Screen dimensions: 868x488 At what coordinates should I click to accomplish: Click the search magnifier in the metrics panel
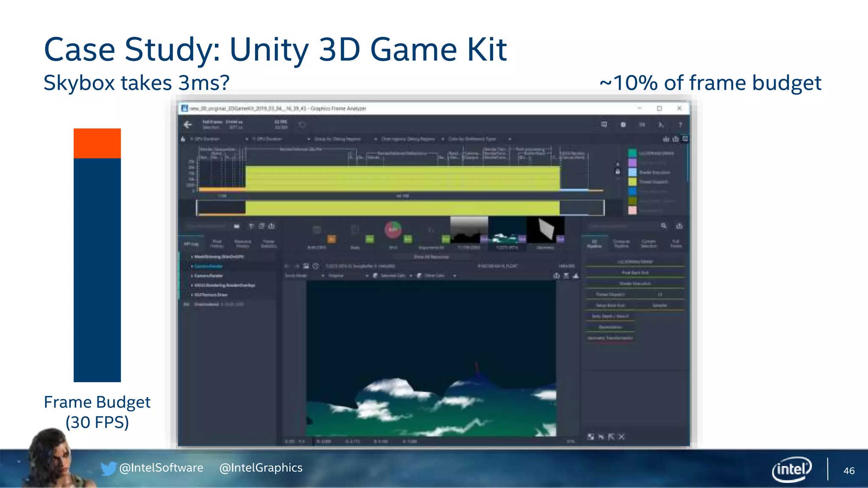664,226
